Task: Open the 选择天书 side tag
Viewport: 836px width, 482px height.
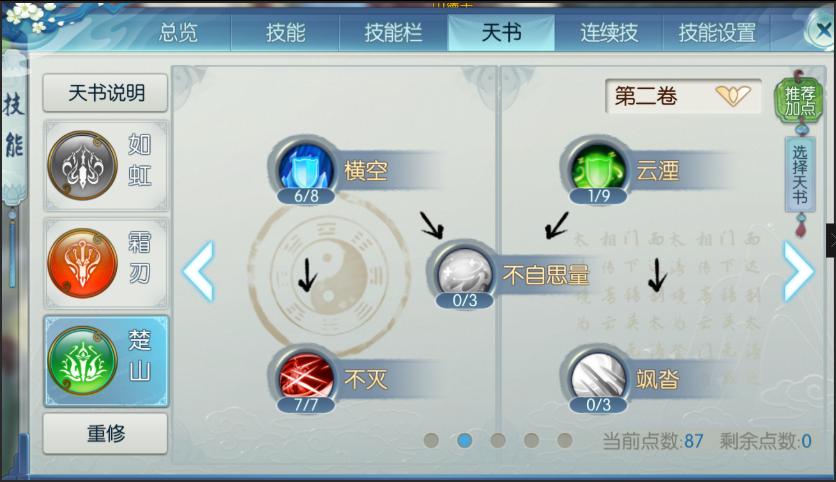Action: click(x=800, y=174)
